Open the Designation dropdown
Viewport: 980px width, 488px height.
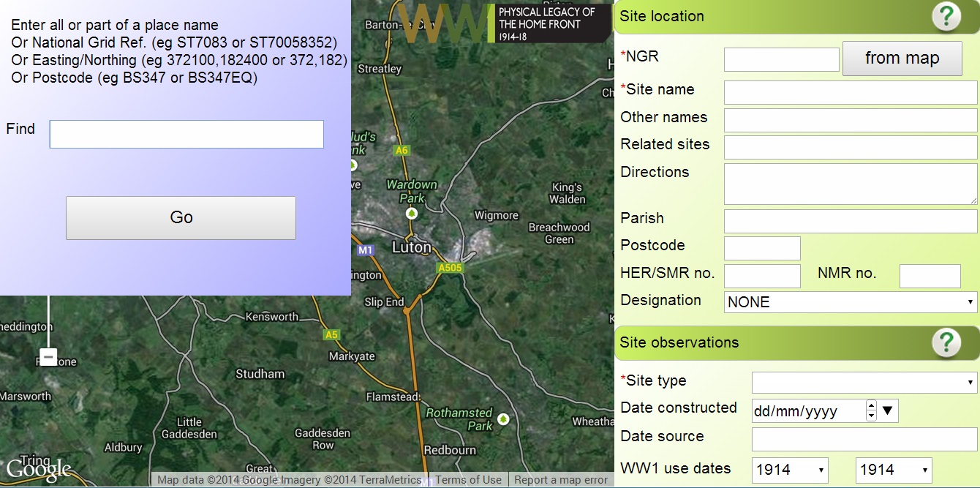click(x=851, y=301)
